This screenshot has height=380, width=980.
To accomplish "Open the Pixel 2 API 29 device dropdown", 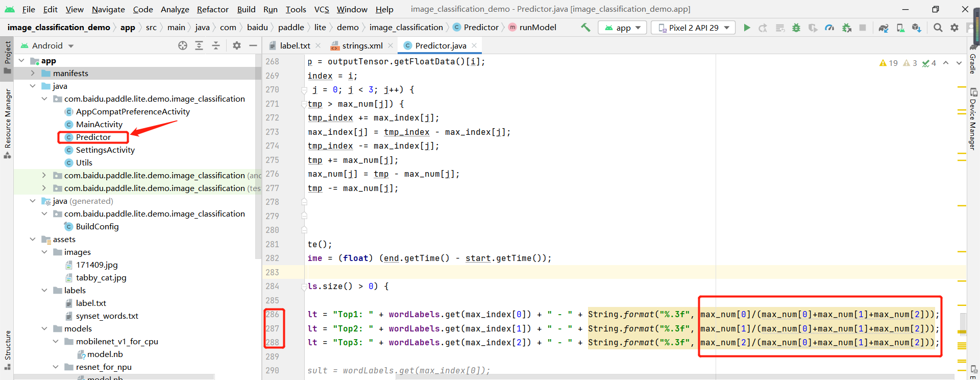I will [x=693, y=28].
